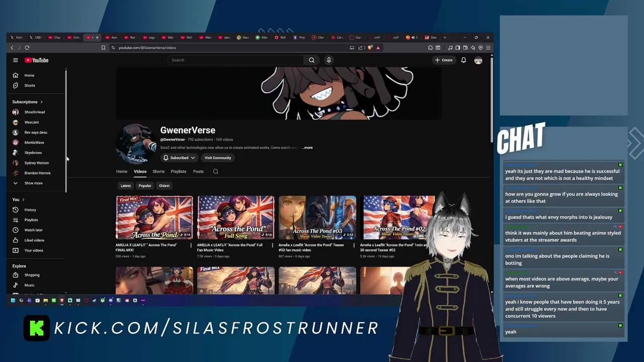This screenshot has width=644, height=362.
Task: Click the Brave Rewards triangle icon
Action: pyautogui.click(x=378, y=48)
